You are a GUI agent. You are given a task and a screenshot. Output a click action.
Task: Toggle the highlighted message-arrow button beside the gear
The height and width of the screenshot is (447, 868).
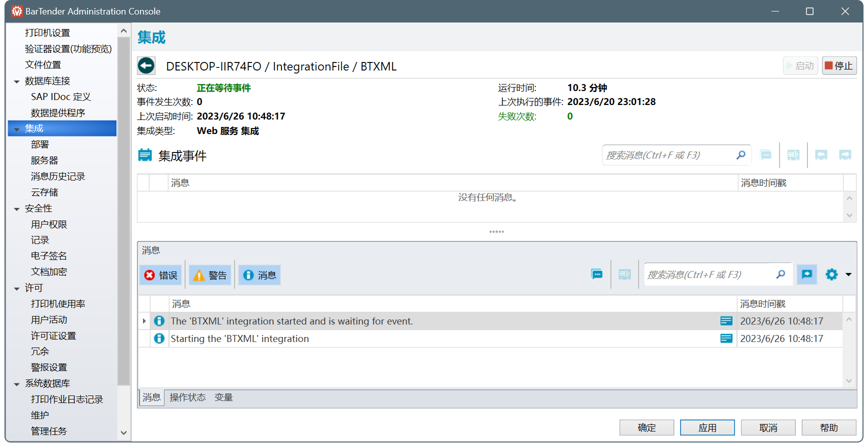coord(807,274)
